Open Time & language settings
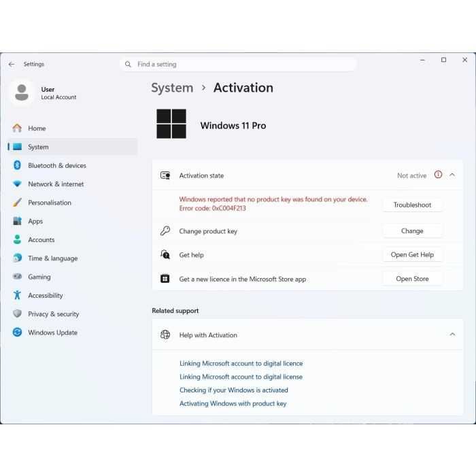 click(x=72, y=258)
